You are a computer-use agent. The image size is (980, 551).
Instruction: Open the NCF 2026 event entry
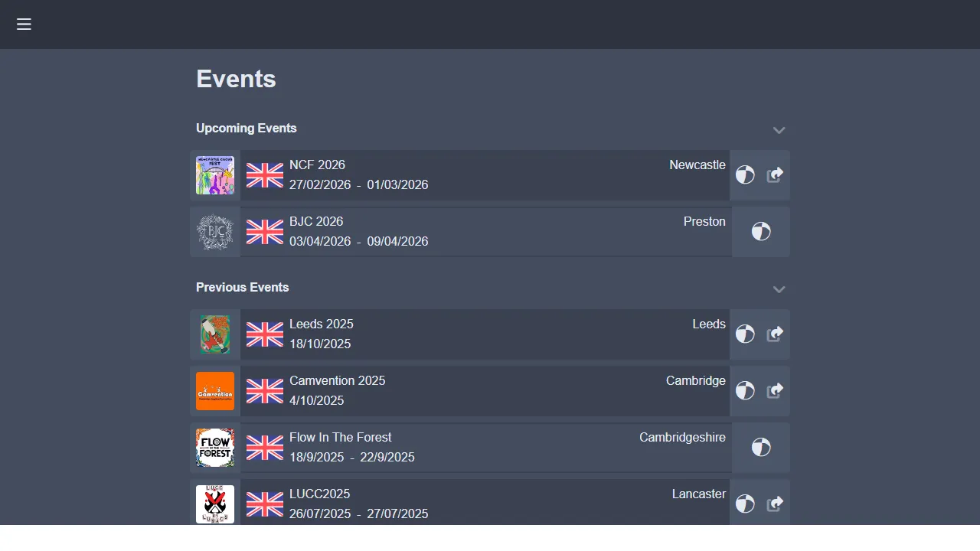[x=485, y=174]
